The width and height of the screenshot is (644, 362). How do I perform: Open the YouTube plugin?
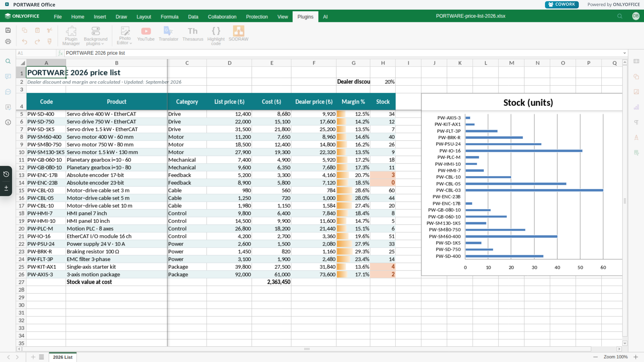[146, 34]
